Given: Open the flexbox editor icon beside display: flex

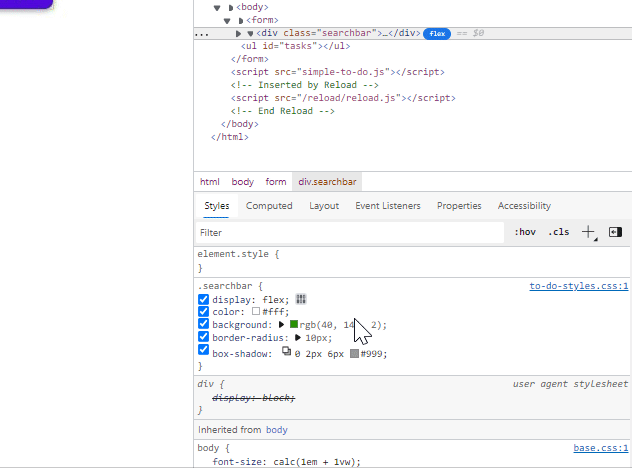Looking at the screenshot, I should [301, 299].
